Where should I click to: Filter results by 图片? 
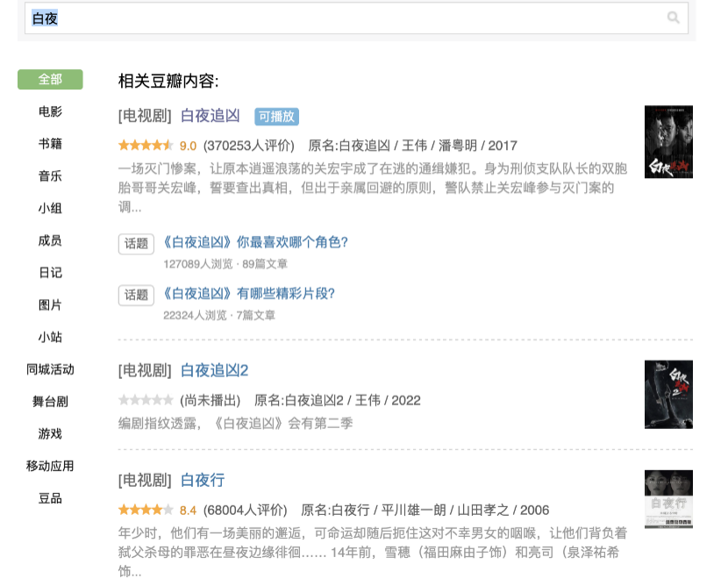click(50, 305)
